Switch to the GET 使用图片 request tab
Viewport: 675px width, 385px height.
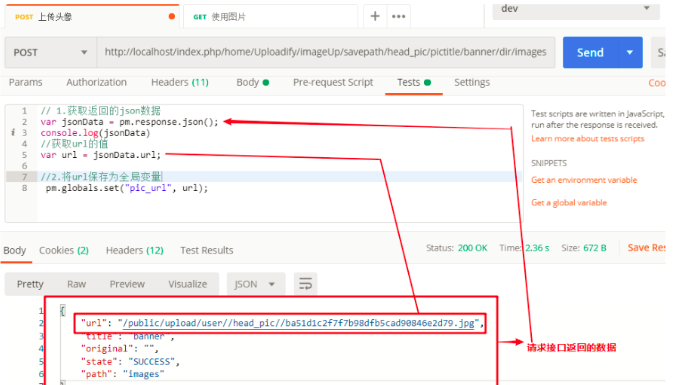(270, 16)
